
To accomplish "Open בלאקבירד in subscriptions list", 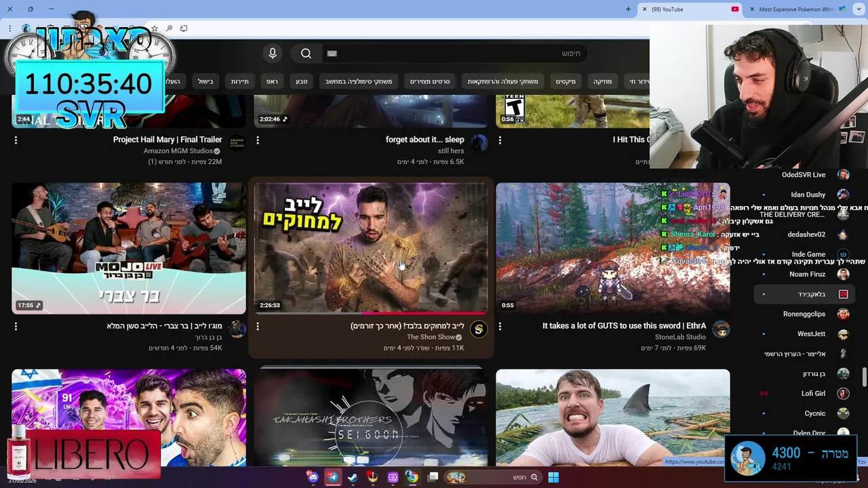I will 803,294.
